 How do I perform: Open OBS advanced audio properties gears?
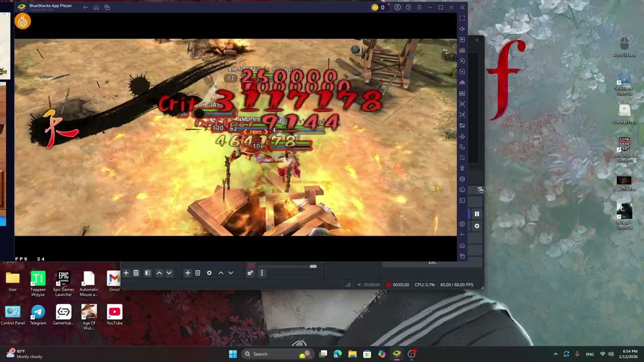250,273
